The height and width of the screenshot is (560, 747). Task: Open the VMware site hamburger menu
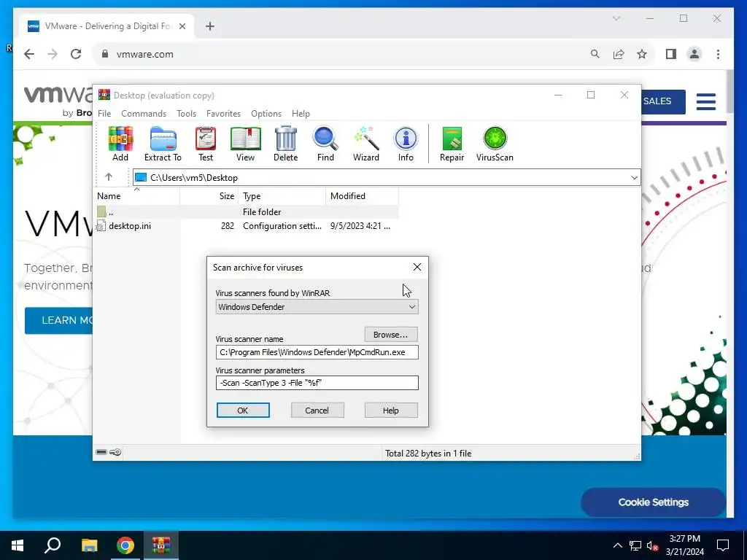(705, 101)
